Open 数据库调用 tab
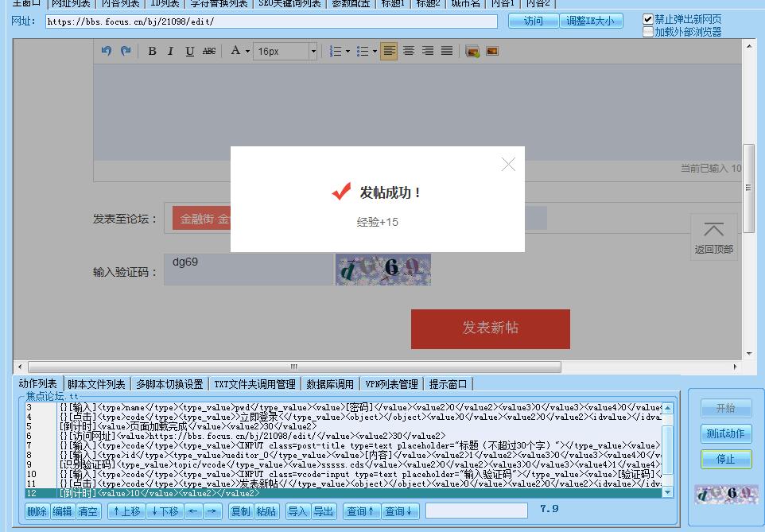Screen dimensions: 765x532 pyautogui.click(x=330, y=384)
